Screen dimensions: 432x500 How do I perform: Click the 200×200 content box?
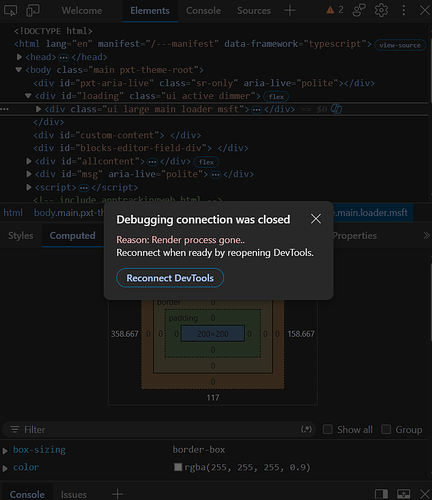213,334
